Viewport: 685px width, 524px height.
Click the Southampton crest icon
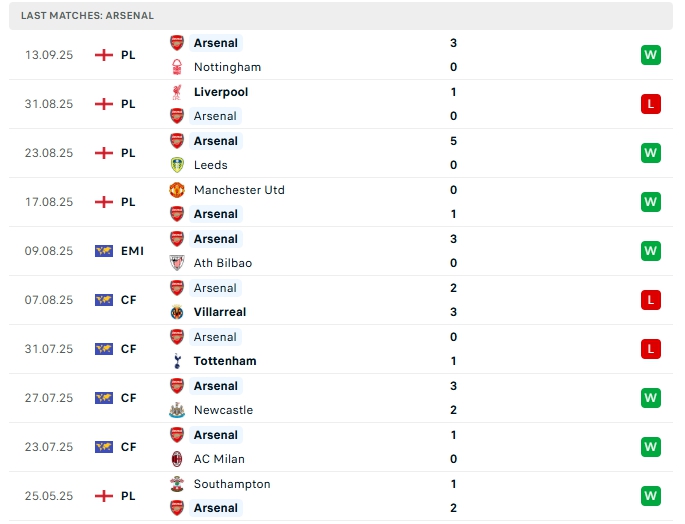pos(177,484)
